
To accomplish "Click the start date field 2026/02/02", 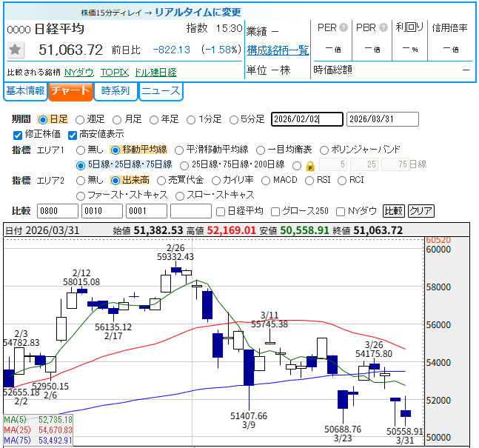I will pyautogui.click(x=307, y=120).
